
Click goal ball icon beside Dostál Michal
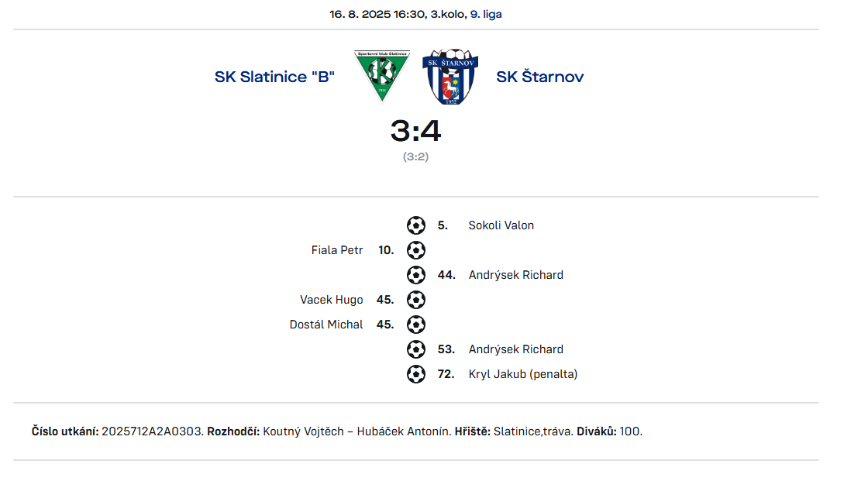(415, 325)
